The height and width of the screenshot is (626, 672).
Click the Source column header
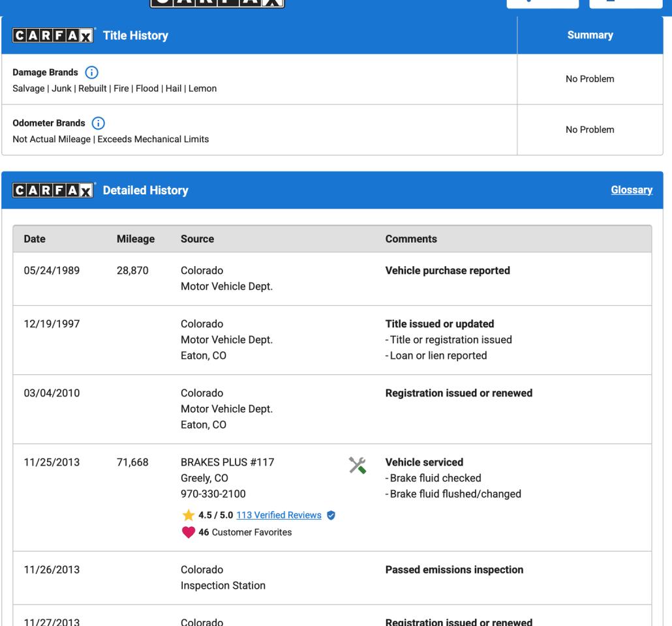click(x=197, y=239)
